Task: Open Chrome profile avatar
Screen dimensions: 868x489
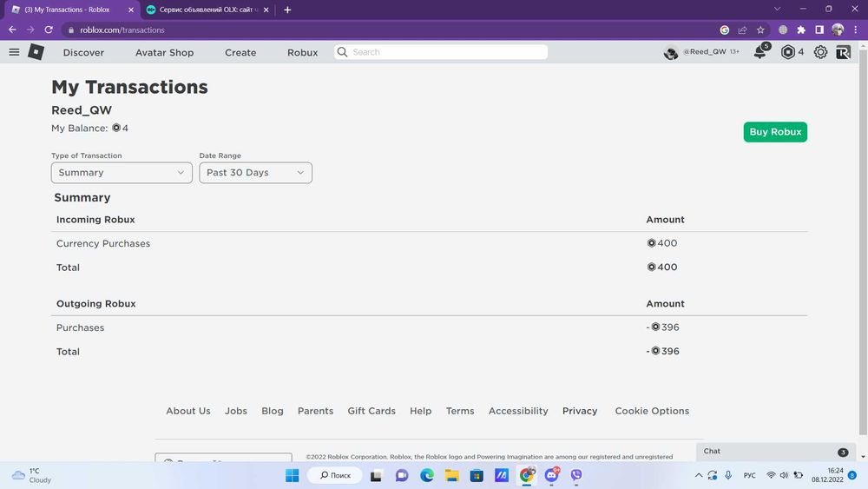Action: pyautogui.click(x=838, y=30)
